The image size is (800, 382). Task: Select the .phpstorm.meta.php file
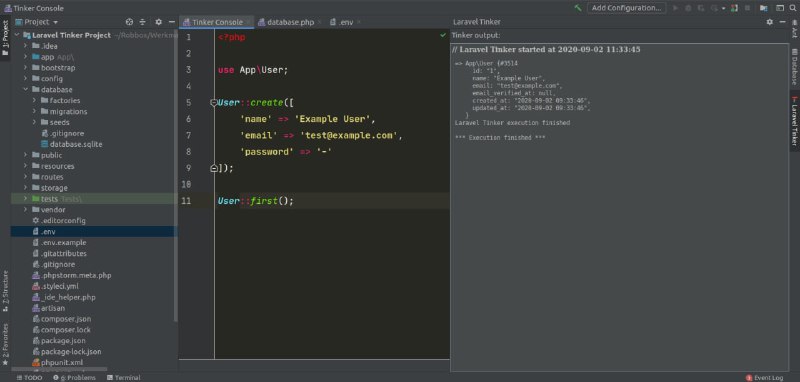coord(71,275)
